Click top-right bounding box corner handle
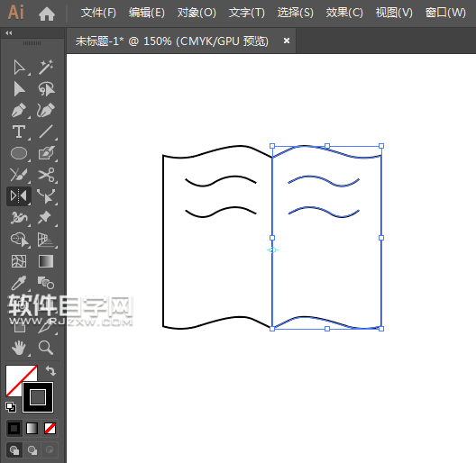The height and width of the screenshot is (463, 476). click(x=381, y=146)
